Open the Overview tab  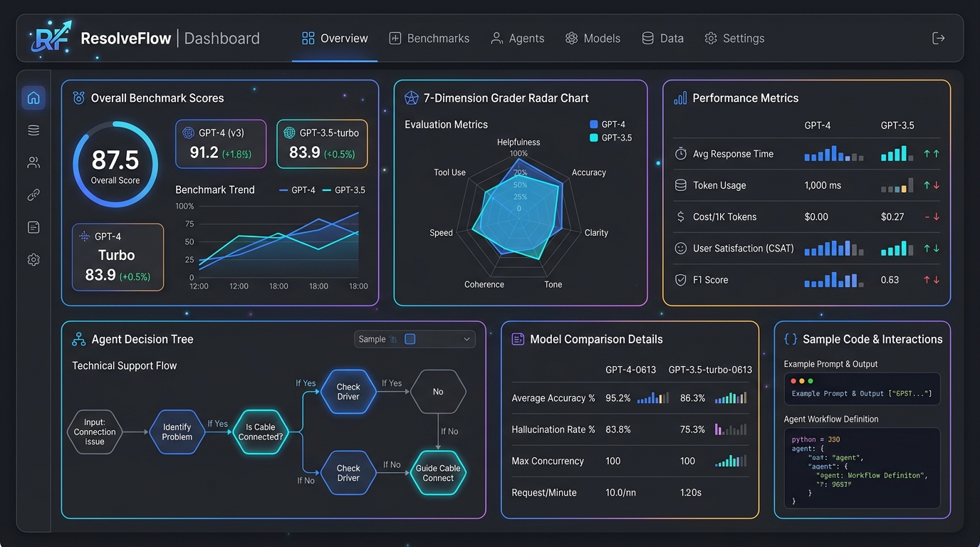[335, 38]
